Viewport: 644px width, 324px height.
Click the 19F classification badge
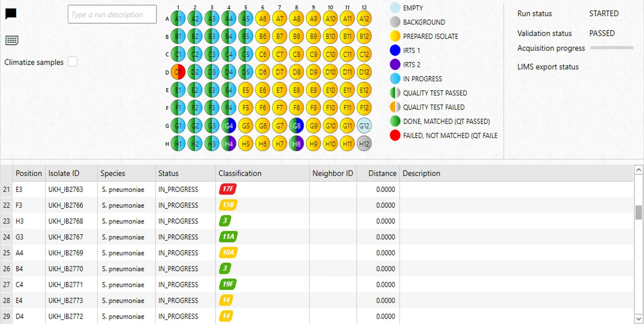coord(228,284)
